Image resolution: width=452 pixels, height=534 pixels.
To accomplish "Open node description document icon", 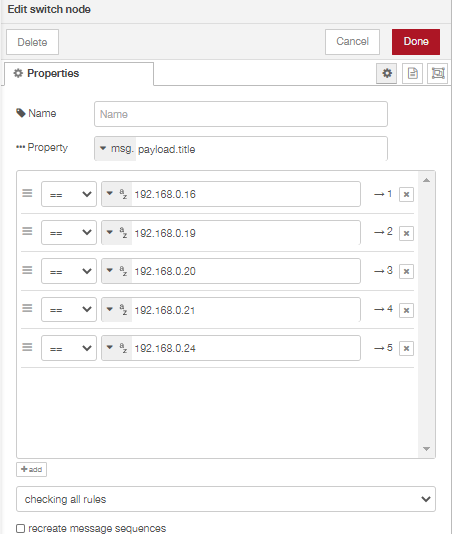I will pos(412,73).
